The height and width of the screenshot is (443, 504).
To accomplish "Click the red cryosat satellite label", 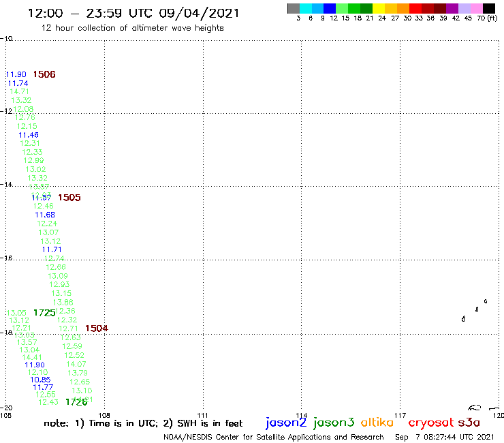I will tap(431, 423).
